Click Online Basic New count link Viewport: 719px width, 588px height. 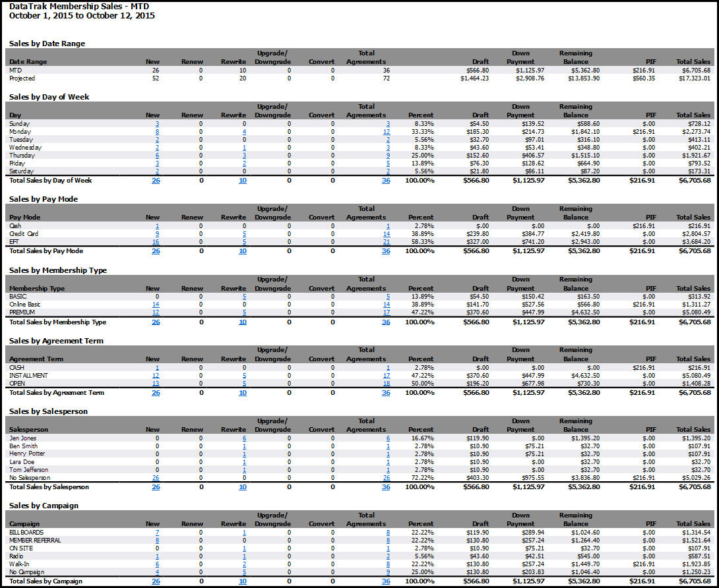pos(156,305)
